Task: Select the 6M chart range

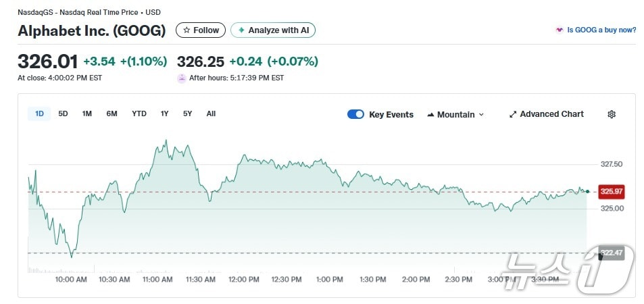Action: (112, 113)
